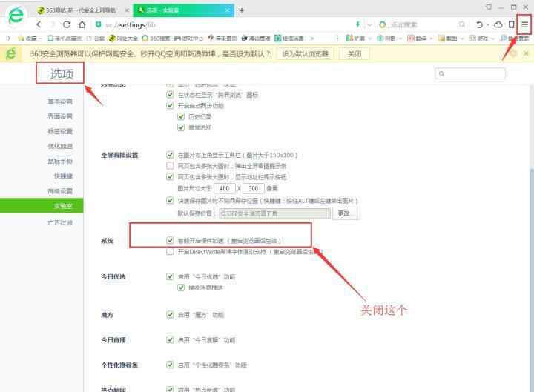Toggle 启用个性化推荐条功能 checkbox

(170, 365)
